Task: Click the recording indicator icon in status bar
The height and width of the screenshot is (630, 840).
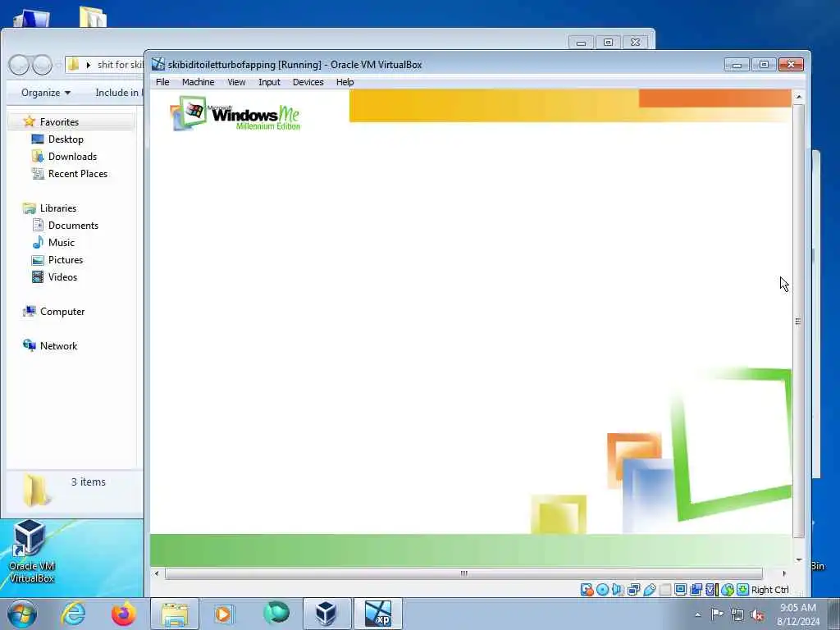Action: 696,590
